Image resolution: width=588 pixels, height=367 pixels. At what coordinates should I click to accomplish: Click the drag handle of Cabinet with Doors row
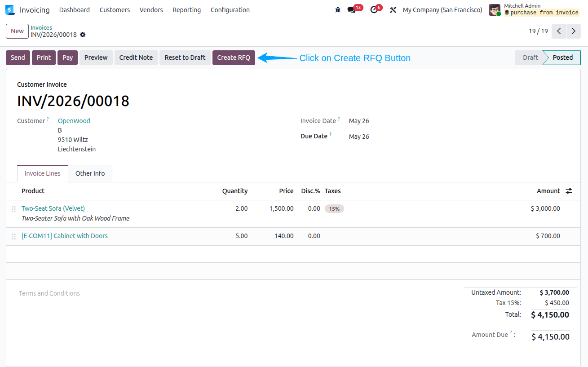pos(13,236)
